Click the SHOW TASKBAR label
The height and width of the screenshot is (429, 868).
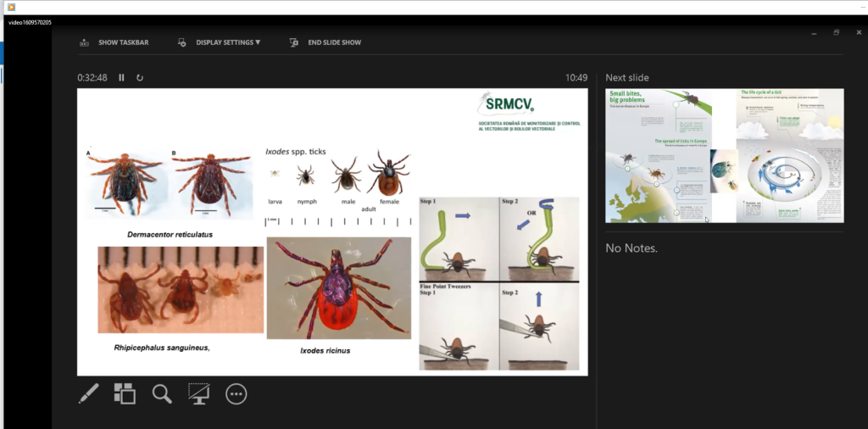pos(124,42)
